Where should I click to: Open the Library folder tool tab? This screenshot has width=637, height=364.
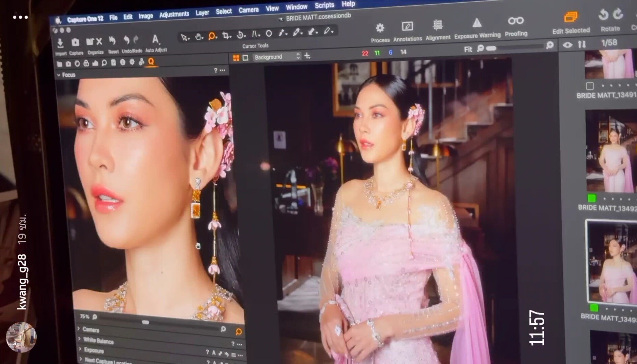coord(60,64)
